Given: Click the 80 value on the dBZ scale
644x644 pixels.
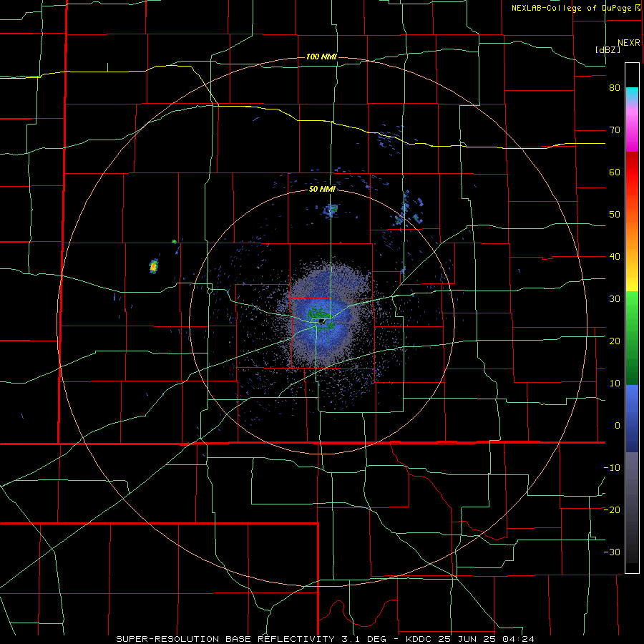Looking at the screenshot, I should [x=615, y=88].
